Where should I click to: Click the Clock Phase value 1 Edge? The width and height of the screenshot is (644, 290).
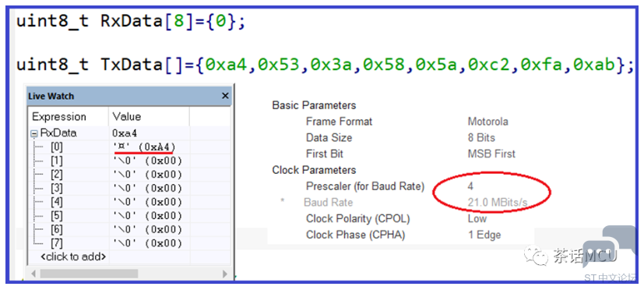click(x=484, y=235)
